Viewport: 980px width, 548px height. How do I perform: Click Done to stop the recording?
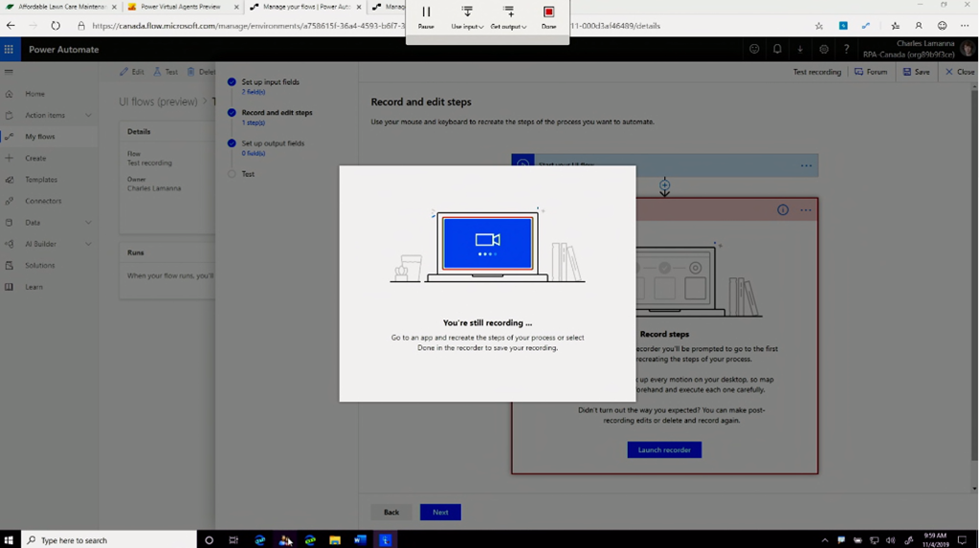pyautogui.click(x=548, y=16)
